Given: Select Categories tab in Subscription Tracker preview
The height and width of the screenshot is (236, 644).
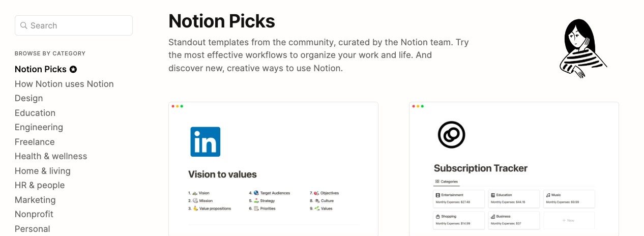Looking at the screenshot, I should click(x=446, y=182).
